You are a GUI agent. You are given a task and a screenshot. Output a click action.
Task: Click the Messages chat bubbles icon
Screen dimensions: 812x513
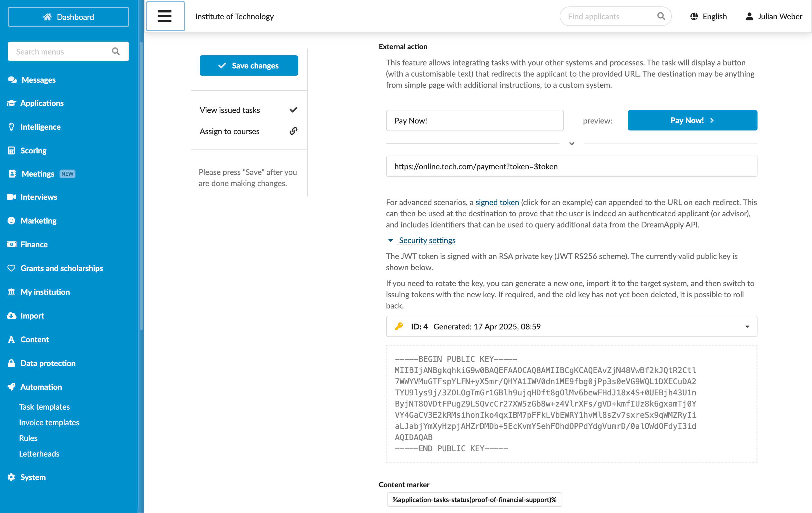[x=12, y=80]
